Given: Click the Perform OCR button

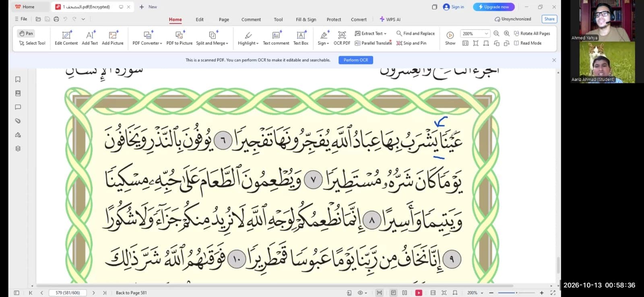Looking at the screenshot, I should click(356, 60).
